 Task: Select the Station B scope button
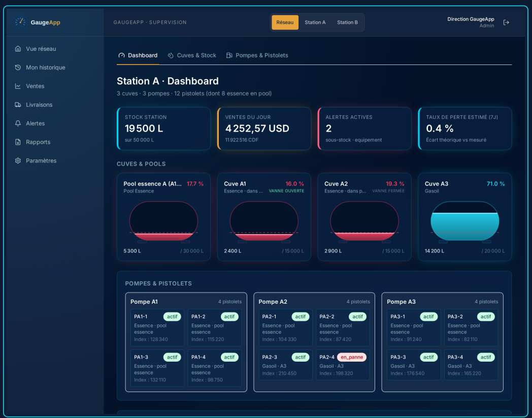347,22
